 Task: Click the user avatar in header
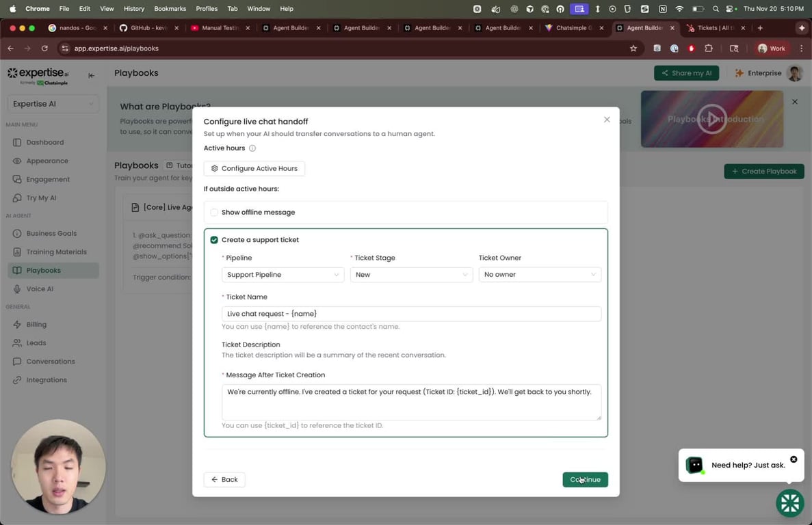click(x=794, y=73)
